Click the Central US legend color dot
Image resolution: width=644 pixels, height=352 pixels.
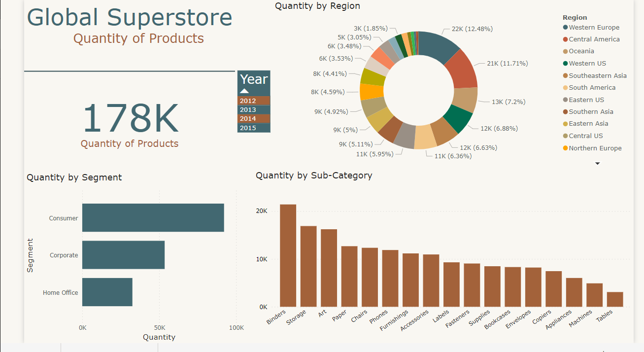[x=565, y=136]
